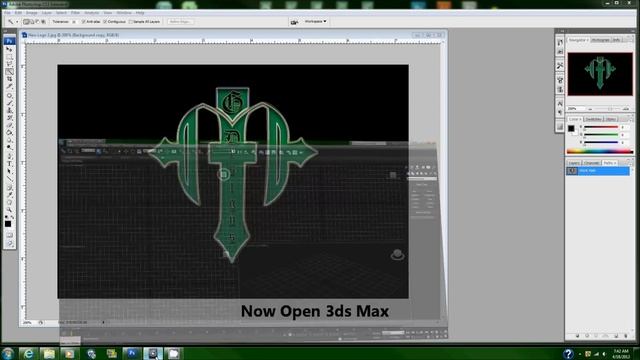The image size is (640, 360).
Task: Open the Tool Presets panel icon
Action: click(560, 65)
